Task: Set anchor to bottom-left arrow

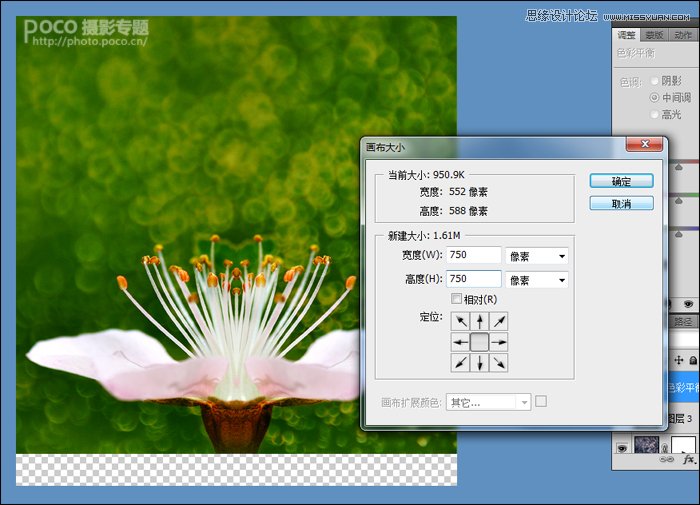Action: pos(460,363)
